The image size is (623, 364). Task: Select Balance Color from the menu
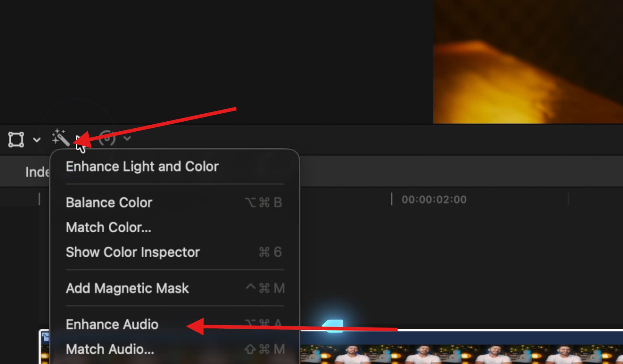[x=109, y=202]
